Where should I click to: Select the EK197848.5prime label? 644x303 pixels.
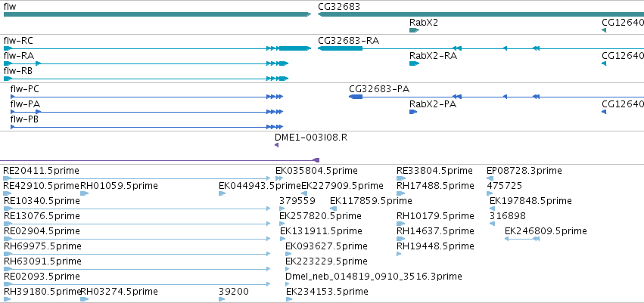tap(530, 201)
